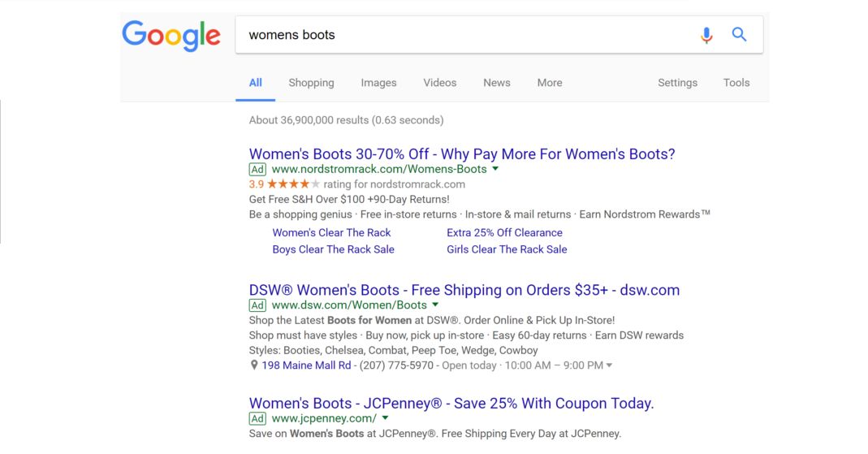The width and height of the screenshot is (868, 454).
Task: Follow the Extra 25% Off Clearance sitelink
Action: [x=504, y=233]
